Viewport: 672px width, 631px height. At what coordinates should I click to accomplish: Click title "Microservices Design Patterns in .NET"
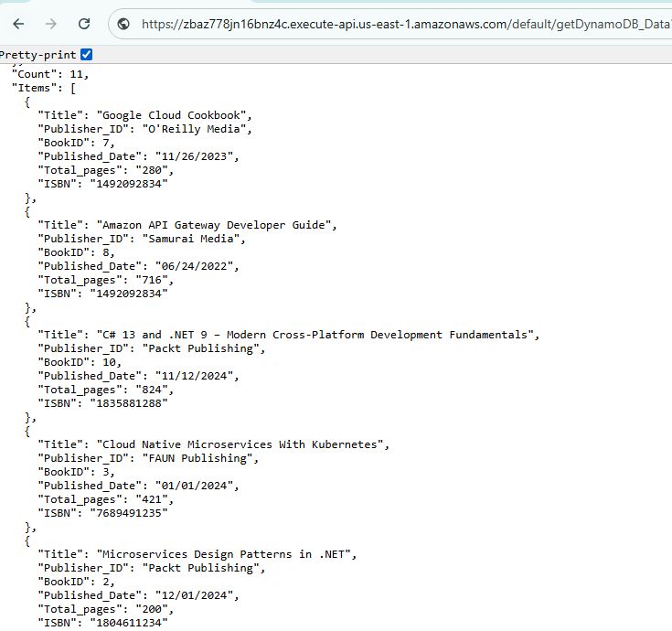(224, 554)
